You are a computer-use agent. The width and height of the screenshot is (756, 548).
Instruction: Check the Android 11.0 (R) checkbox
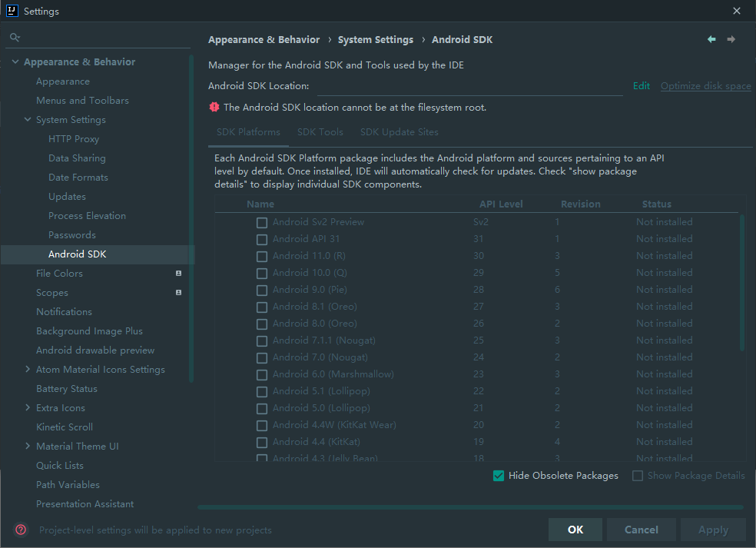pyautogui.click(x=262, y=256)
